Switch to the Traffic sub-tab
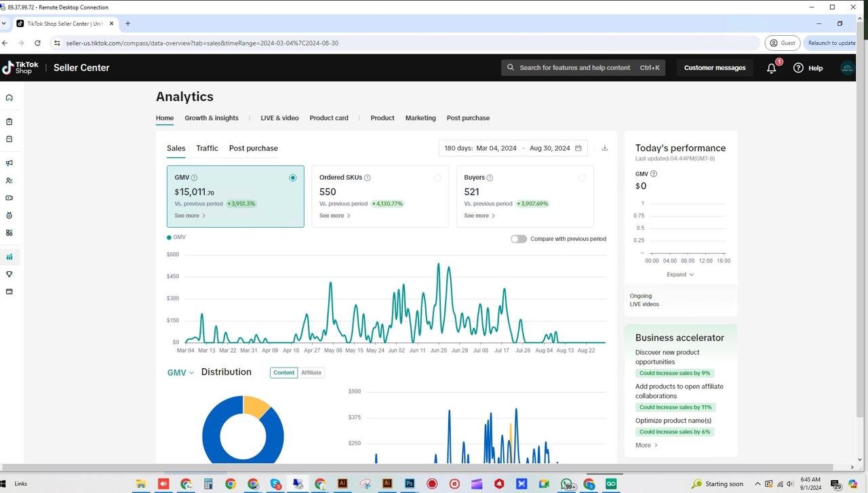Image resolution: width=868 pixels, height=493 pixels. click(207, 148)
